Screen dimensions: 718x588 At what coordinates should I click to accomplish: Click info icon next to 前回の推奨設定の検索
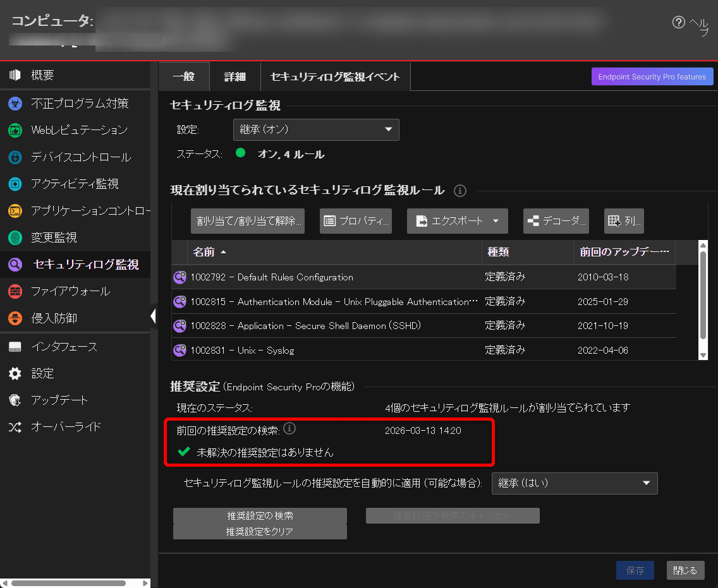[x=289, y=428]
